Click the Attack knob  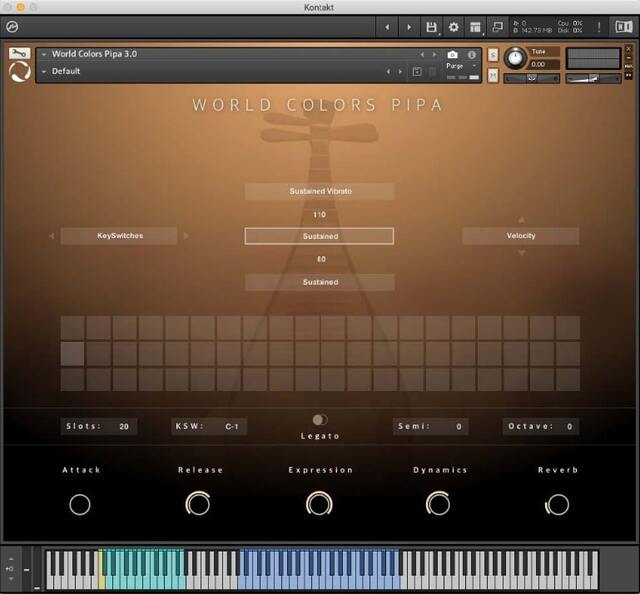(80, 505)
